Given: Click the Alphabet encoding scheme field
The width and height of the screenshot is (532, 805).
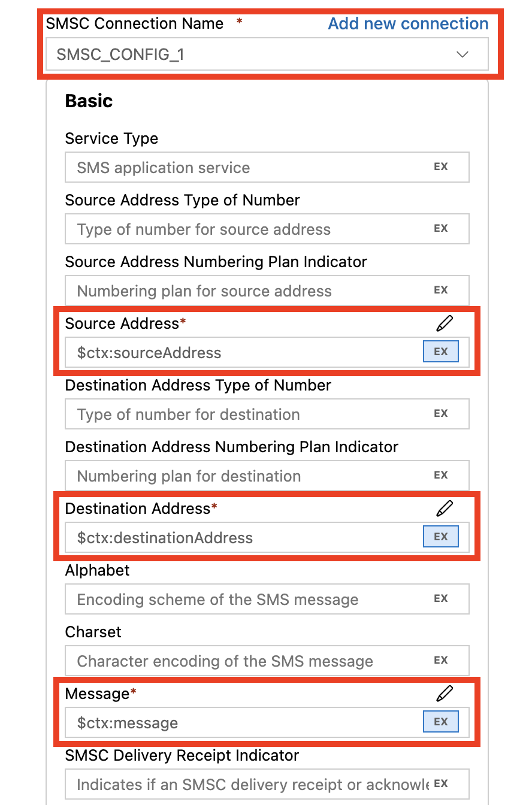Looking at the screenshot, I should [x=267, y=599].
